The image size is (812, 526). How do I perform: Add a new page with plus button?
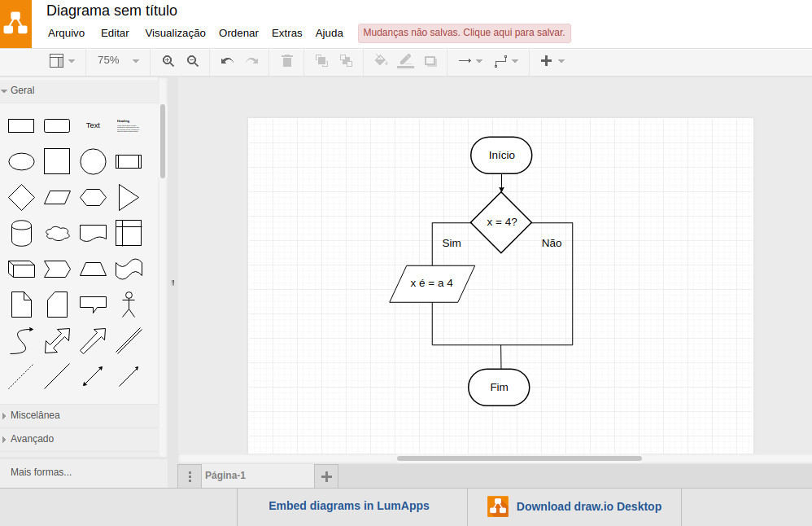326,476
